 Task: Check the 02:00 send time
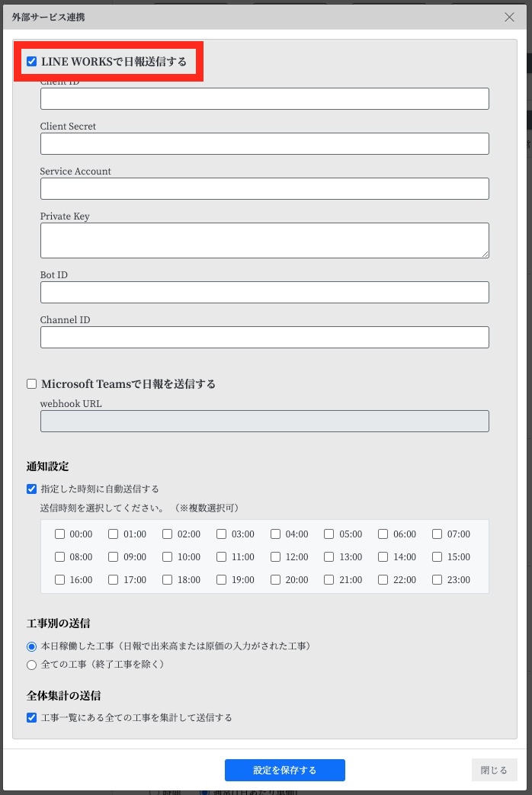coord(168,534)
